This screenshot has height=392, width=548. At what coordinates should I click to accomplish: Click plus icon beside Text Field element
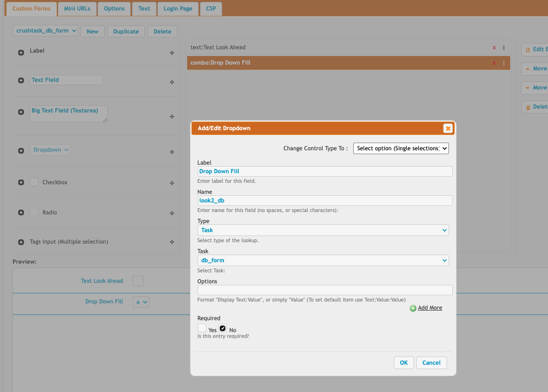point(21,80)
